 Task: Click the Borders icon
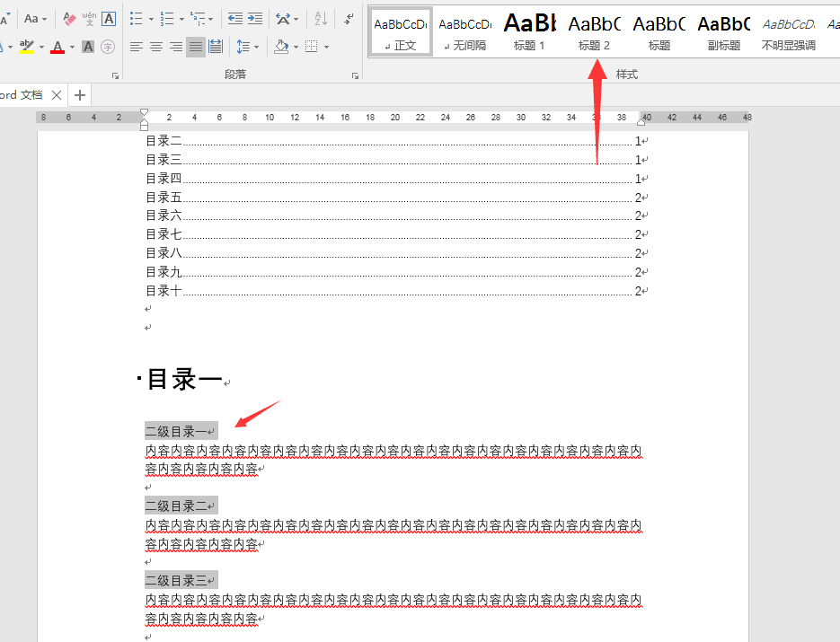click(x=312, y=47)
